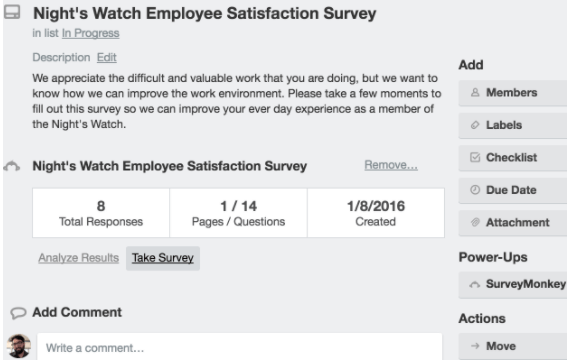Screen dimensions: 576x362
Task: Click the paperclip icon on Attachment button
Action: pos(475,222)
